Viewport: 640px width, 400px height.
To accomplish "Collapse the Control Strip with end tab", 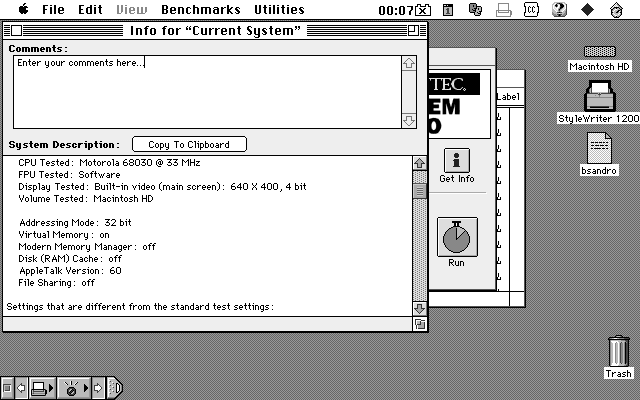I will pos(115,387).
